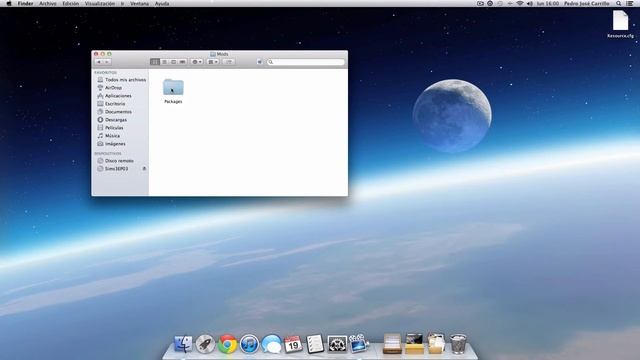Open user menu Pedro José Carrillo
The height and width of the screenshot is (360, 640).
click(x=587, y=3)
